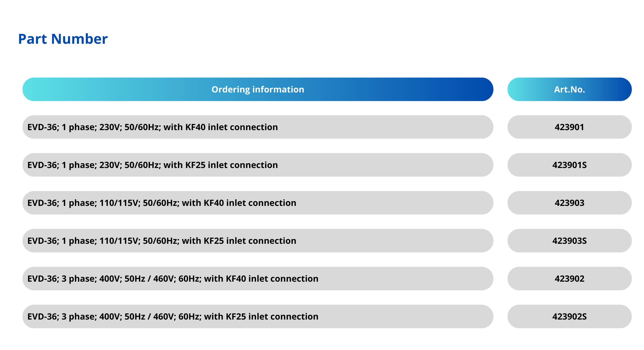Click article number 423903S
644x350 pixels.
(x=569, y=241)
